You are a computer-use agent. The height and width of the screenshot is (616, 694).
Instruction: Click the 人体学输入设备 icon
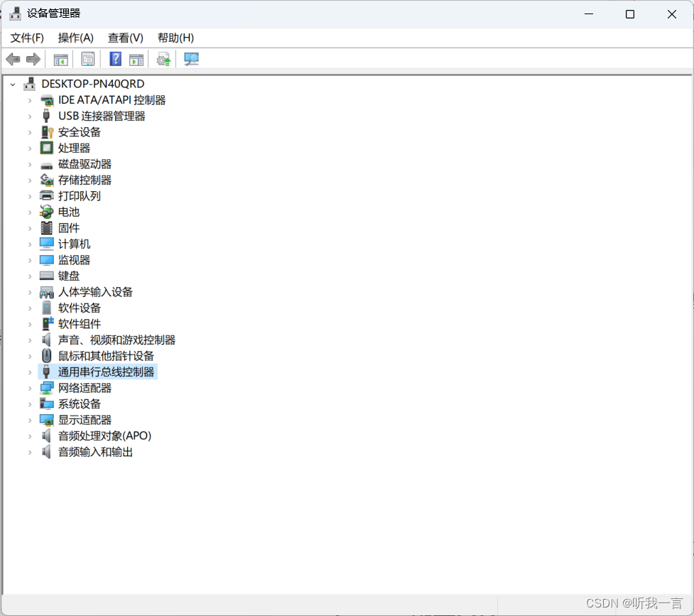pos(47,292)
